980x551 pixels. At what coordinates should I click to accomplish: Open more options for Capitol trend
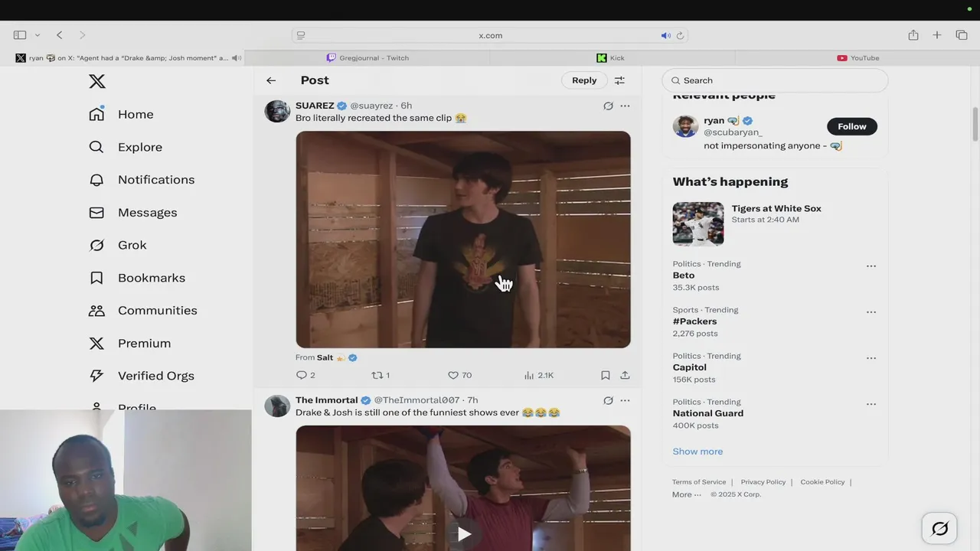(x=871, y=358)
